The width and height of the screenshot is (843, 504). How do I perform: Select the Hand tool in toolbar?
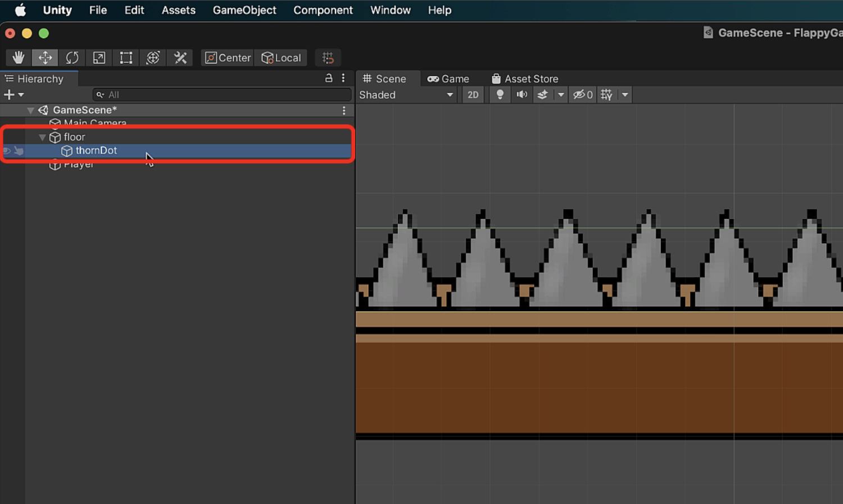pyautogui.click(x=19, y=58)
